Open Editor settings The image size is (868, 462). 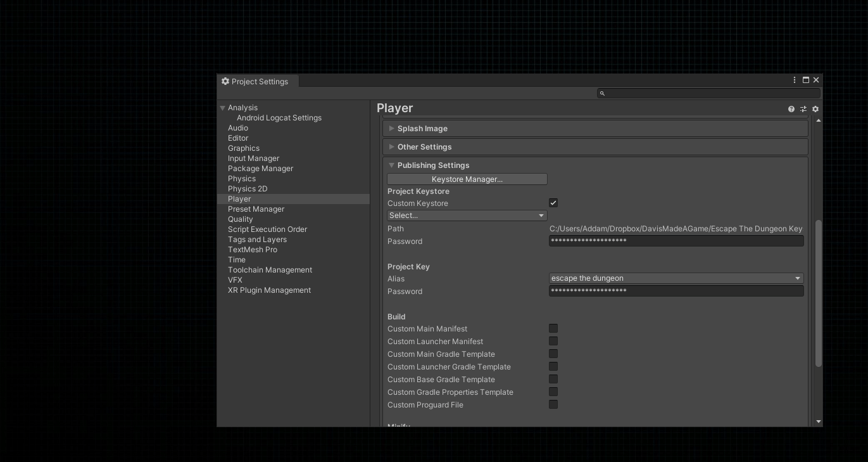[238, 138]
